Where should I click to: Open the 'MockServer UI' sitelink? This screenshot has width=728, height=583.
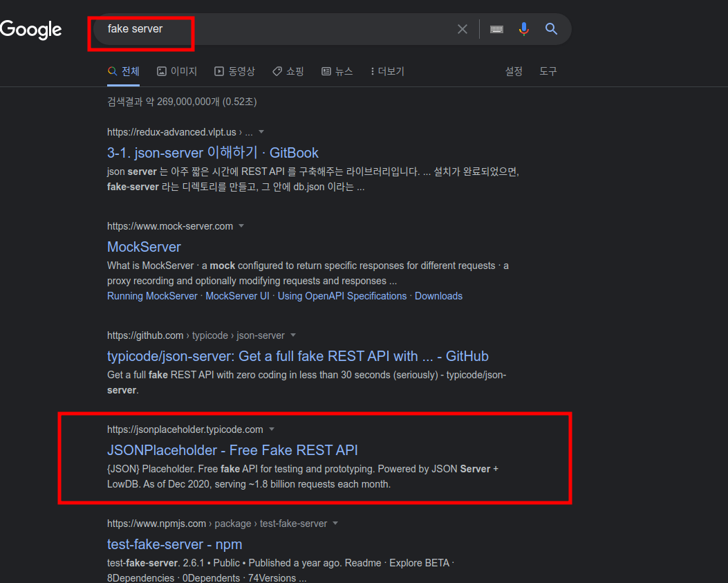click(237, 296)
